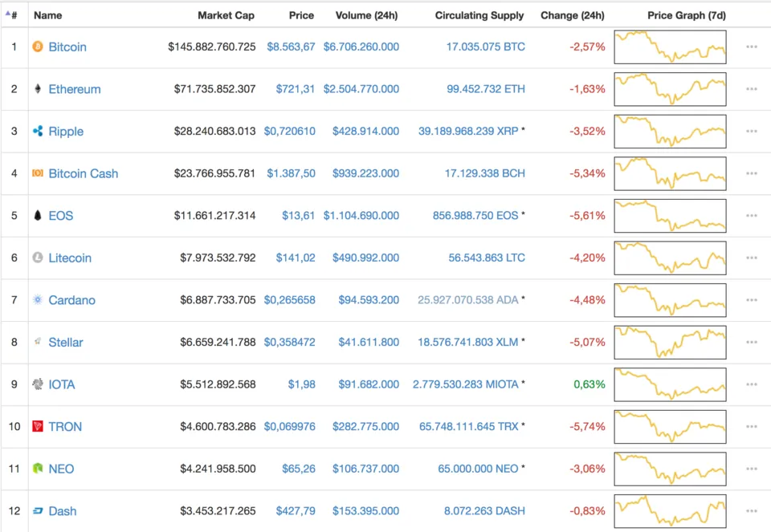The width and height of the screenshot is (771, 532).
Task: Sort by Circulating Supply column header
Action: (x=479, y=15)
